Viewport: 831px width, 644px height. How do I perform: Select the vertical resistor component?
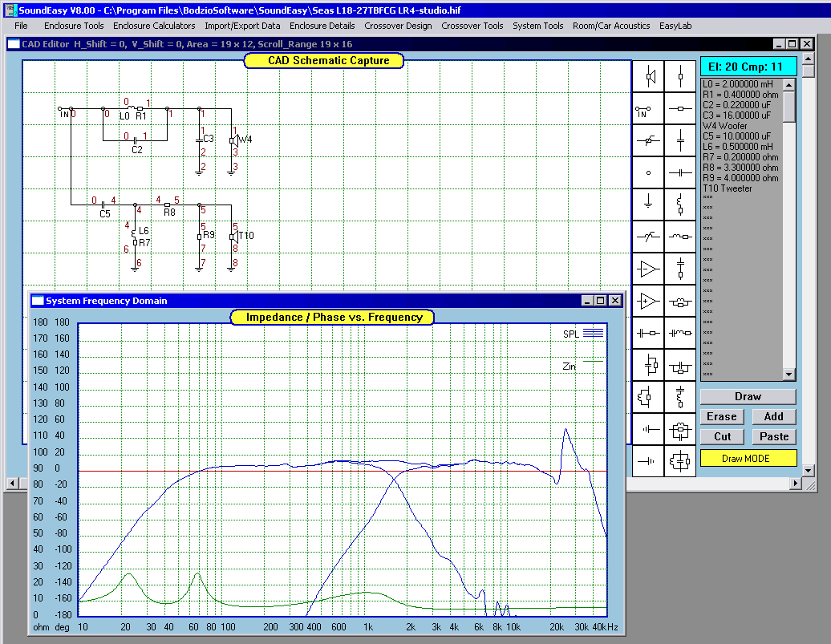pyautogui.click(x=680, y=76)
